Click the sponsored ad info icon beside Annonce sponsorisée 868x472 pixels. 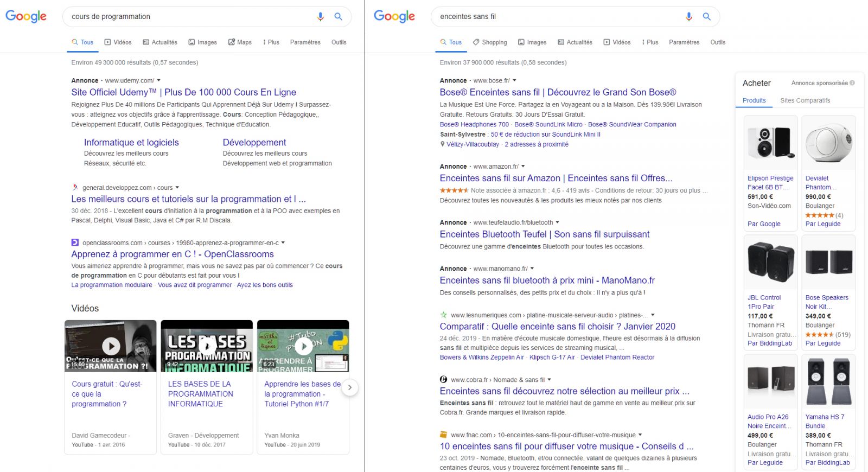(x=852, y=83)
